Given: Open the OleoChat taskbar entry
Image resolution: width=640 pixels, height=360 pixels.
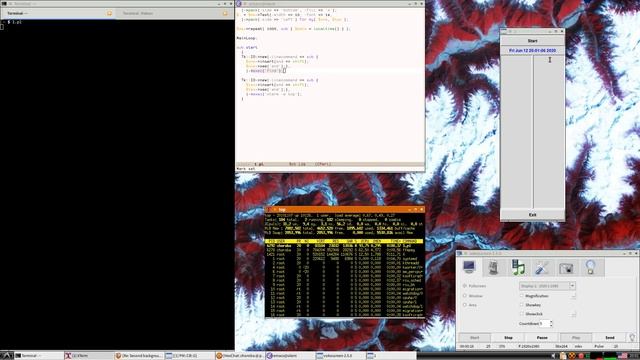Looking at the screenshot, I should tap(239, 356).
